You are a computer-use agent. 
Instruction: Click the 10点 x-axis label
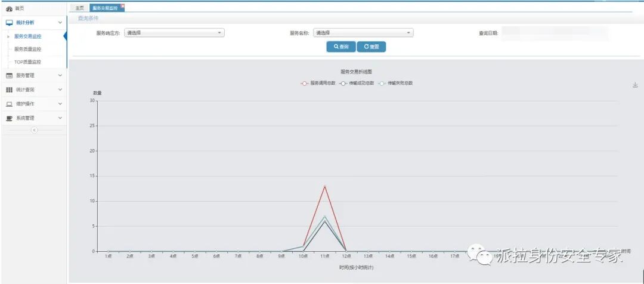303,257
